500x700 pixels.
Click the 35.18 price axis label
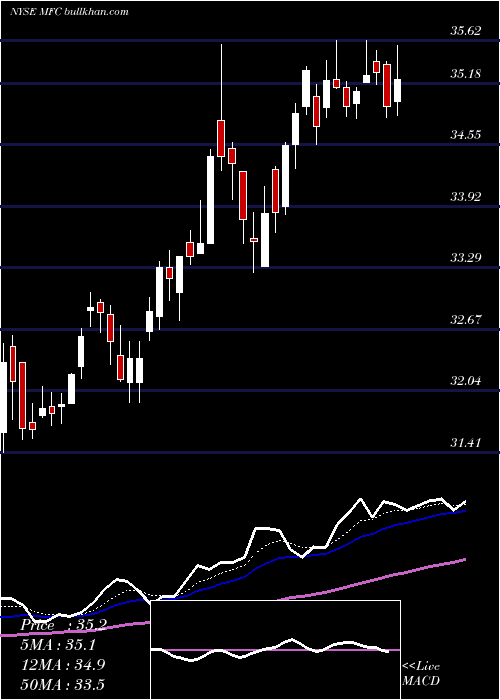coord(466,74)
